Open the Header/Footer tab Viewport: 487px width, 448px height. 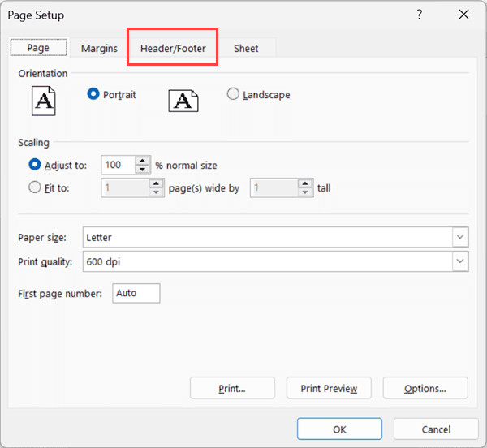click(x=173, y=49)
